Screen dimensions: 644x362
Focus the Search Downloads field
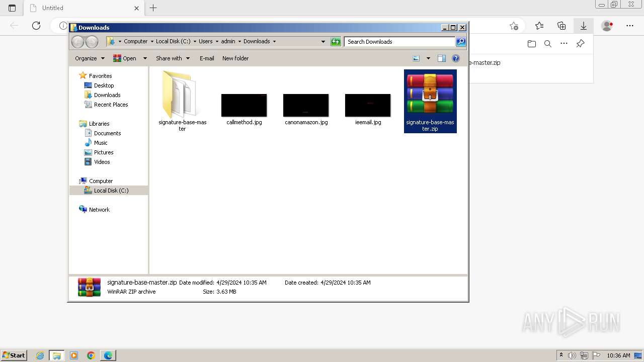point(400,42)
